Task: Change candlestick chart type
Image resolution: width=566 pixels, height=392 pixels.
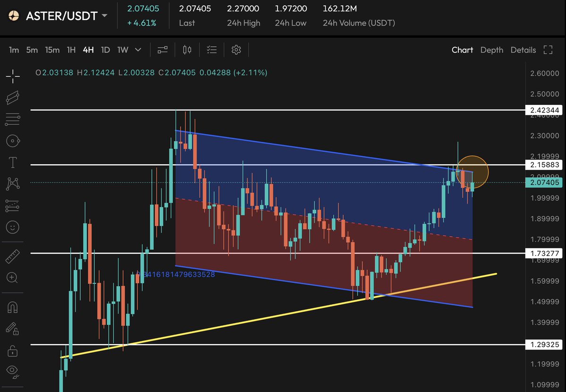Action: coord(187,50)
